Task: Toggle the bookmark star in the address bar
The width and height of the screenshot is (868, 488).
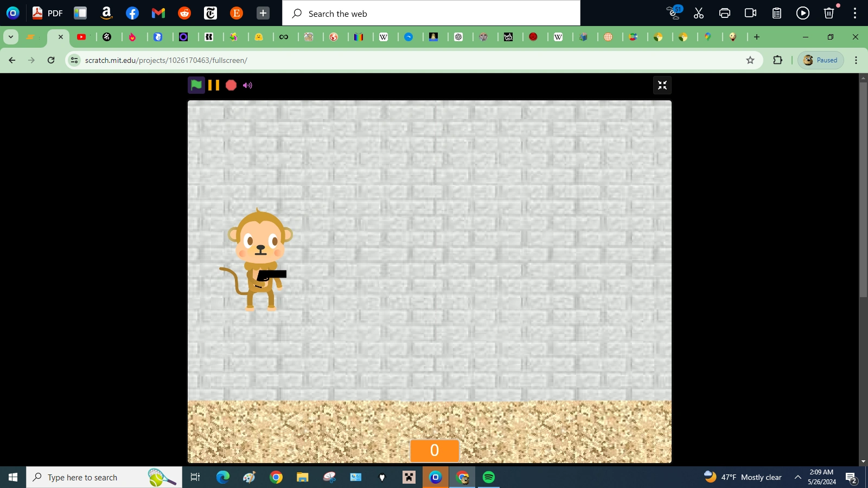Action: tap(751, 60)
